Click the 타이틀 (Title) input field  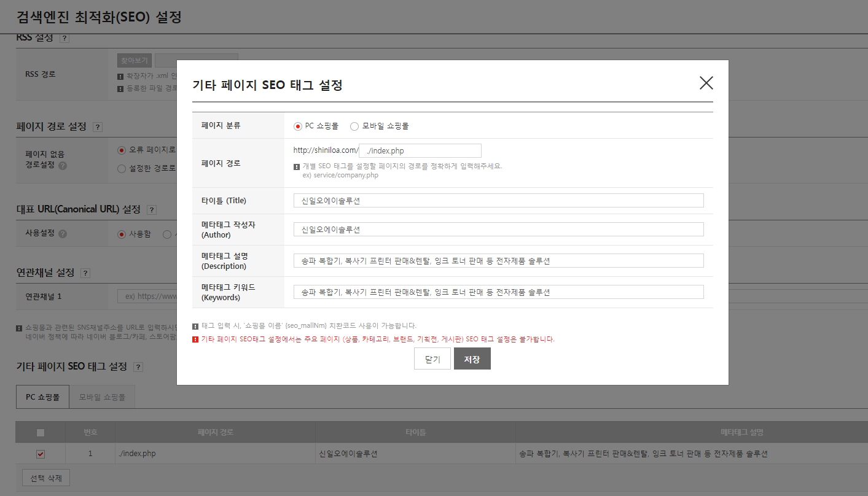coord(498,201)
